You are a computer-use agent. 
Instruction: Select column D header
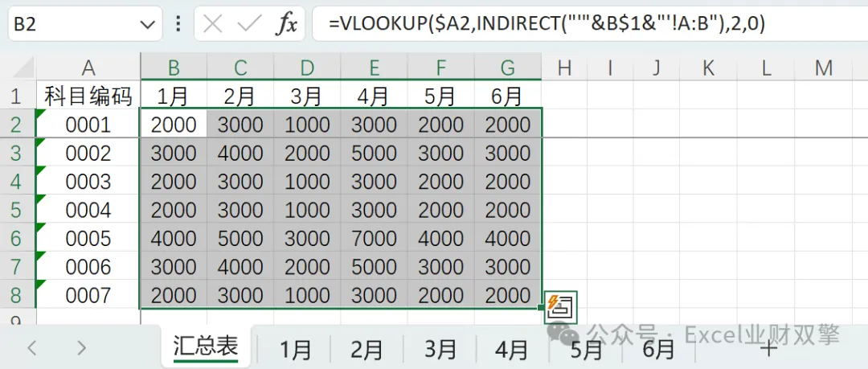coord(307,67)
